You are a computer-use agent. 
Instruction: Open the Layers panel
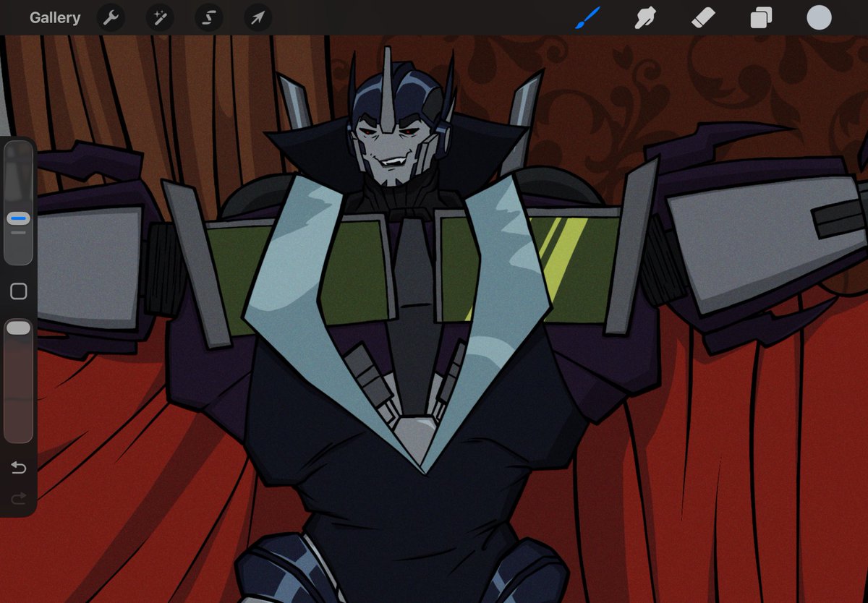tap(761, 17)
